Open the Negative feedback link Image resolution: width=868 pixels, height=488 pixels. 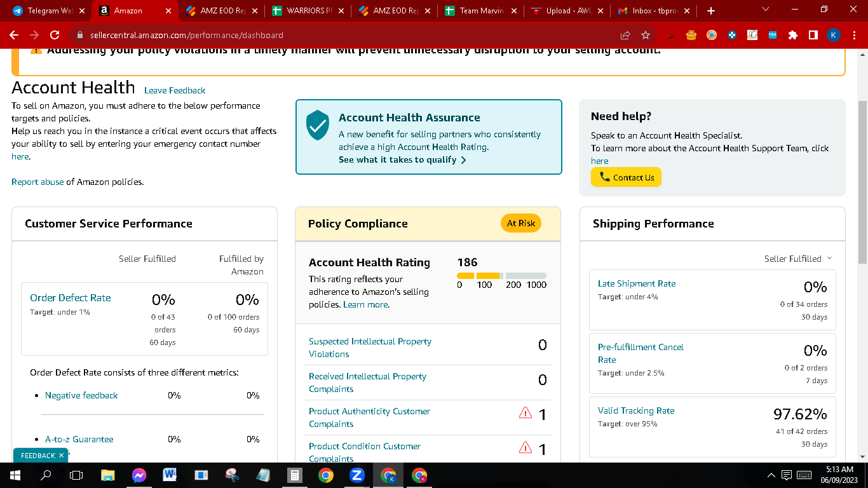click(81, 395)
